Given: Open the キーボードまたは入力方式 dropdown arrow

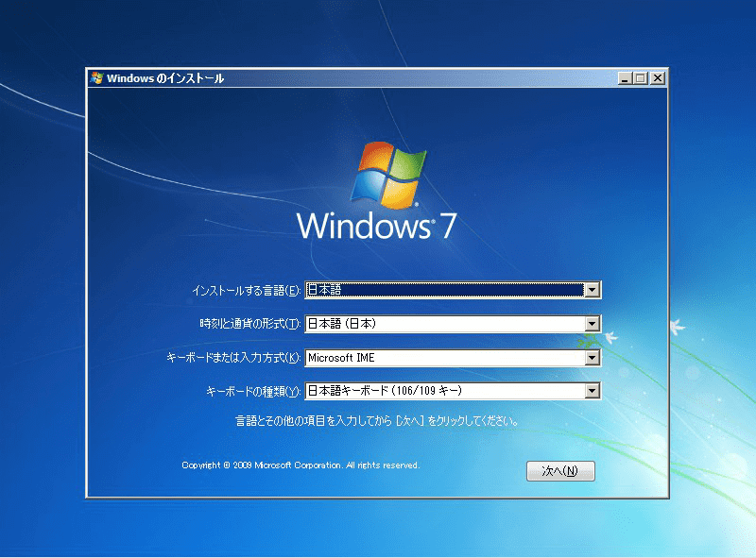Looking at the screenshot, I should pyautogui.click(x=593, y=358).
